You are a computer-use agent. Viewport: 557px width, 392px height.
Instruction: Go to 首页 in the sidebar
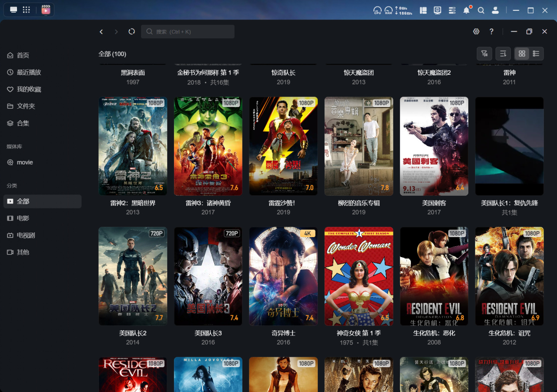[43, 55]
